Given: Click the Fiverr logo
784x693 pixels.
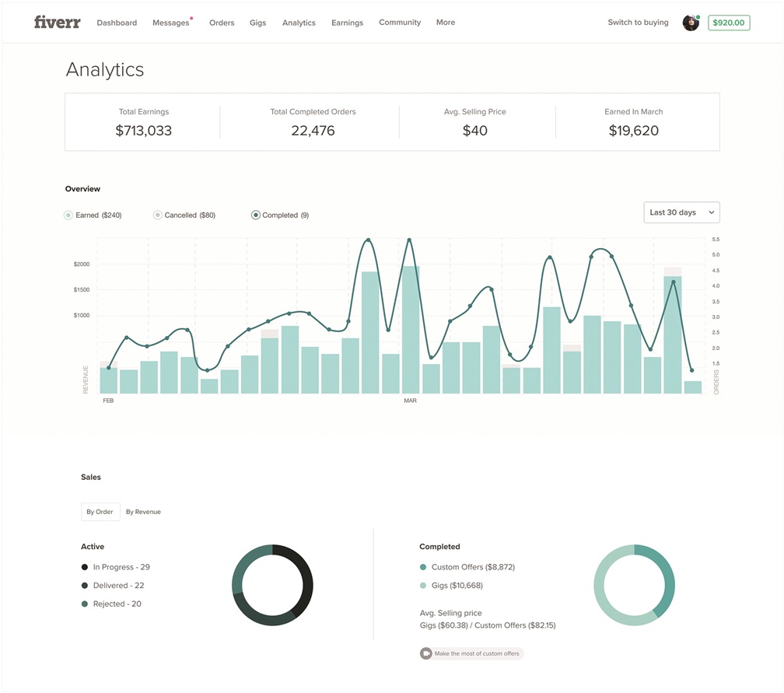Looking at the screenshot, I should click(57, 23).
